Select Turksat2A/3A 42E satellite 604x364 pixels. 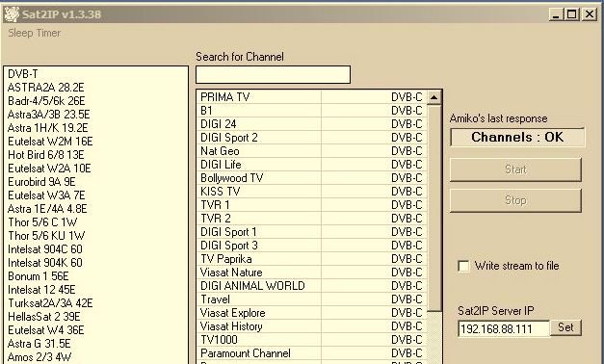pos(95,302)
